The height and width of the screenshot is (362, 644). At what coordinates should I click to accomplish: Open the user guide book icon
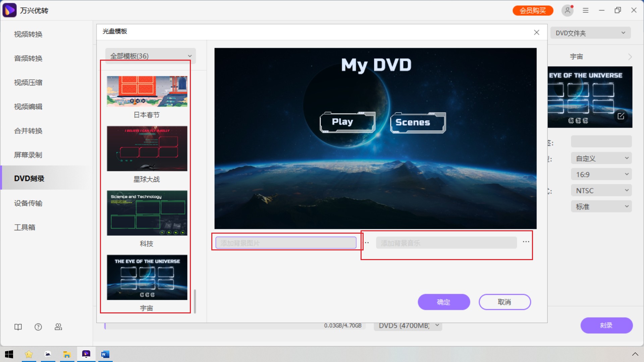point(18,327)
